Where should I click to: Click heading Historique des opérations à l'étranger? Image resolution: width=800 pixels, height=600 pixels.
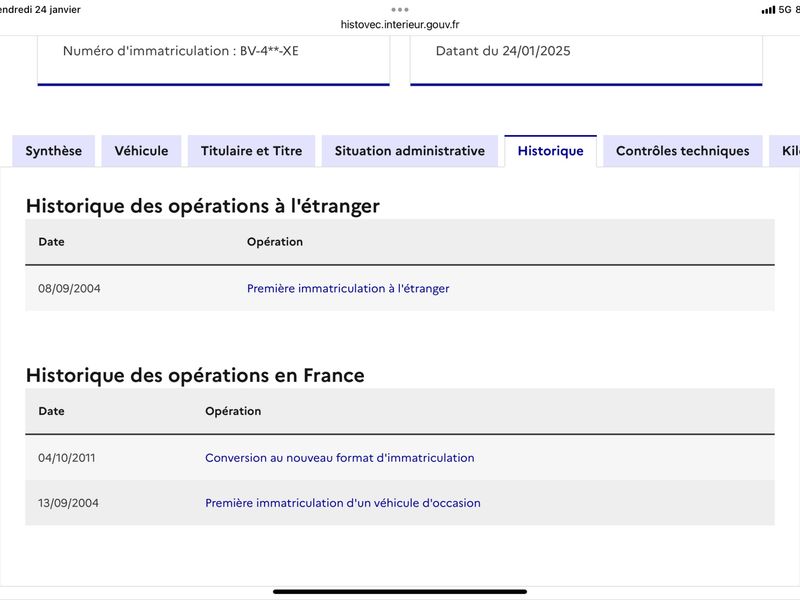click(203, 206)
